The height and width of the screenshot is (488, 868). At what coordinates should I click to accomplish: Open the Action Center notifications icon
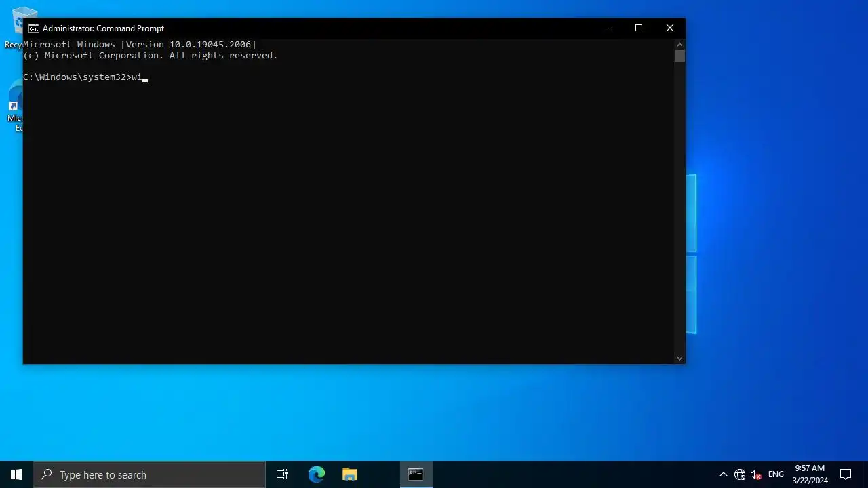click(x=846, y=474)
